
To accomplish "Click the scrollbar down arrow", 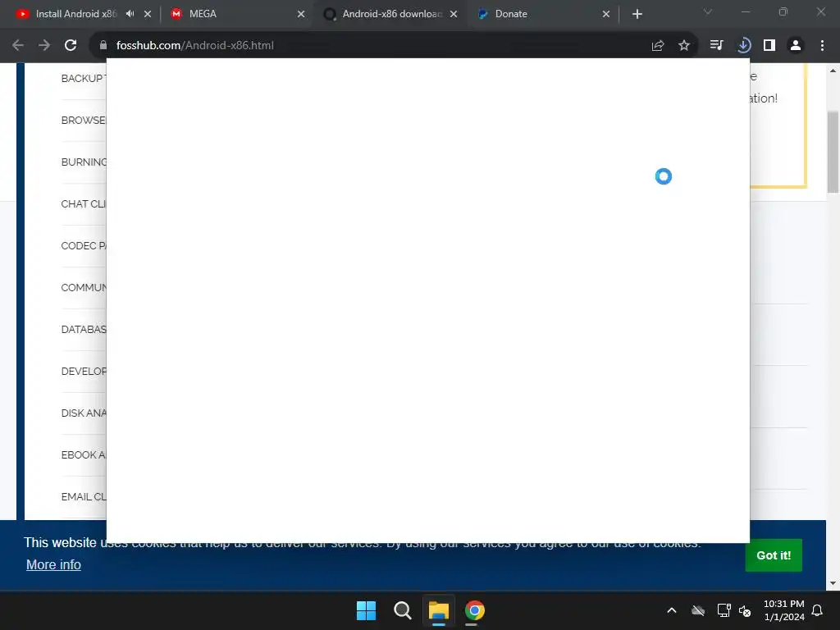I will [833, 583].
